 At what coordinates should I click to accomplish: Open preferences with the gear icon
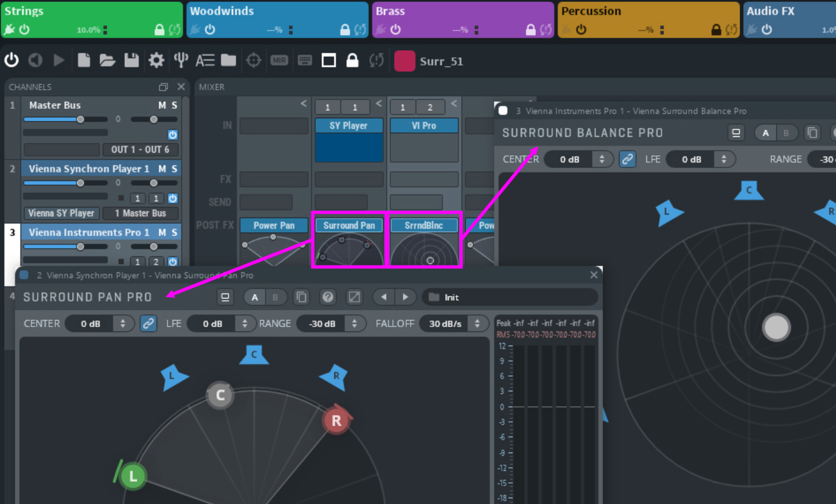(x=156, y=60)
